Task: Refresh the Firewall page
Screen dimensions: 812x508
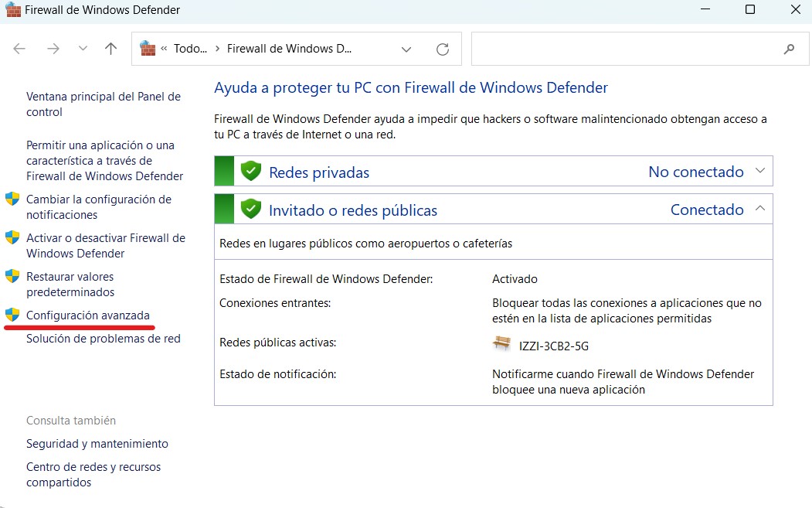Action: click(443, 49)
